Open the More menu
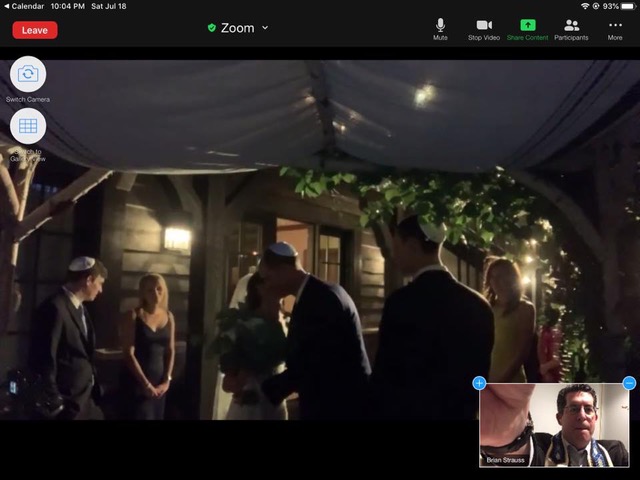Screen dimensions: 640x480 click(x=615, y=27)
